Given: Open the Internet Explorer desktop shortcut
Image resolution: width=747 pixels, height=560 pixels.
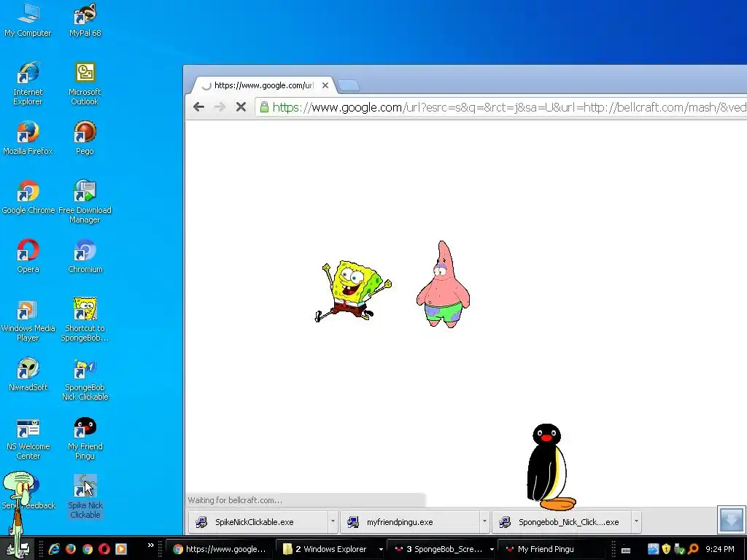Looking at the screenshot, I should [x=28, y=83].
